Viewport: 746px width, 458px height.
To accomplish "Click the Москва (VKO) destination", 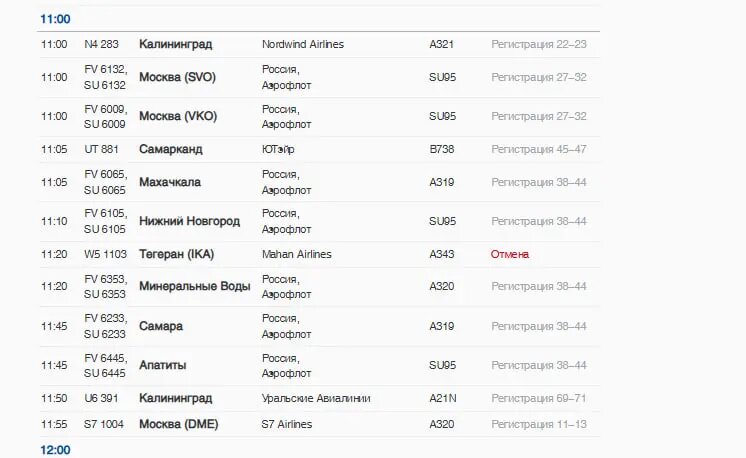I will (177, 116).
